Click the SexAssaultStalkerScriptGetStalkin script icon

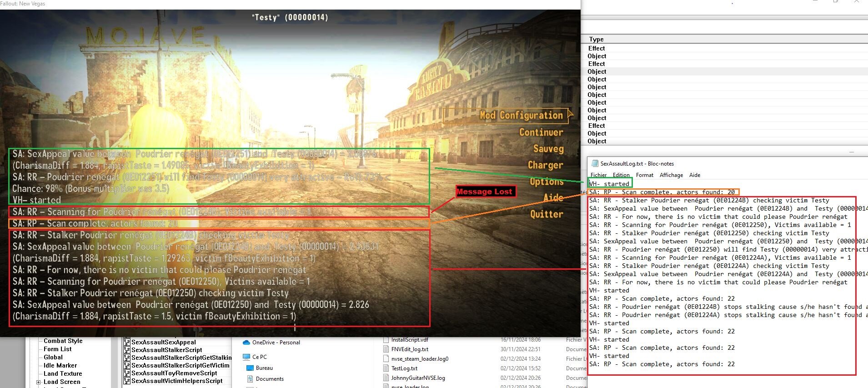pos(127,358)
